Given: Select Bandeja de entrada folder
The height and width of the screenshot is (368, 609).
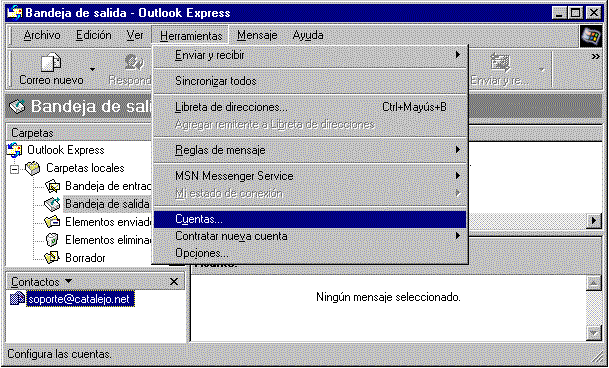Looking at the screenshot, I should click(108, 186).
